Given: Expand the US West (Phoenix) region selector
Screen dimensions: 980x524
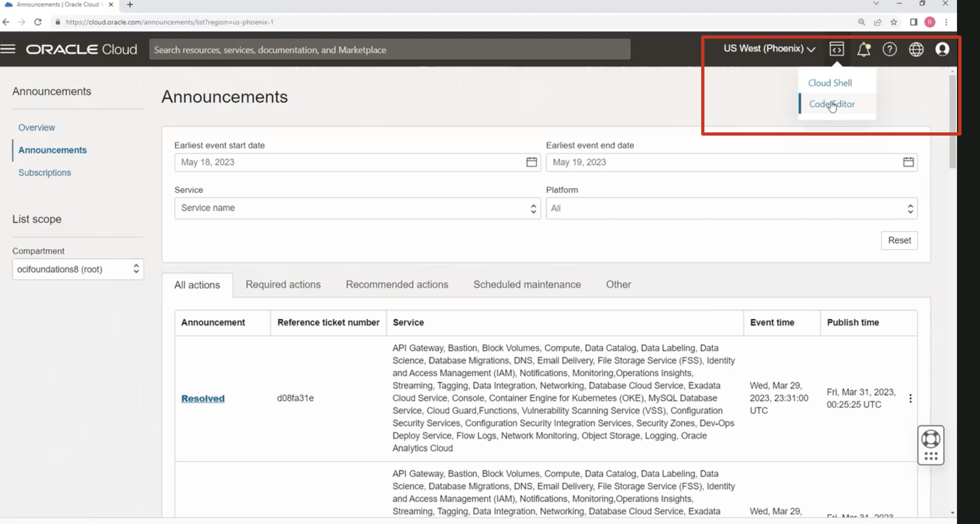Looking at the screenshot, I should (x=769, y=49).
